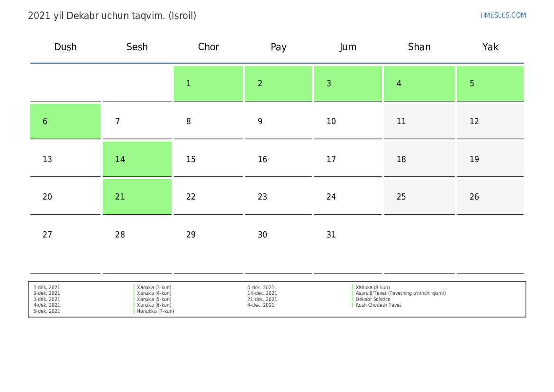Screen dimensions: 554x392
Task: Click Rosh Chodesh Tevet legend entry
Action: (x=378, y=305)
